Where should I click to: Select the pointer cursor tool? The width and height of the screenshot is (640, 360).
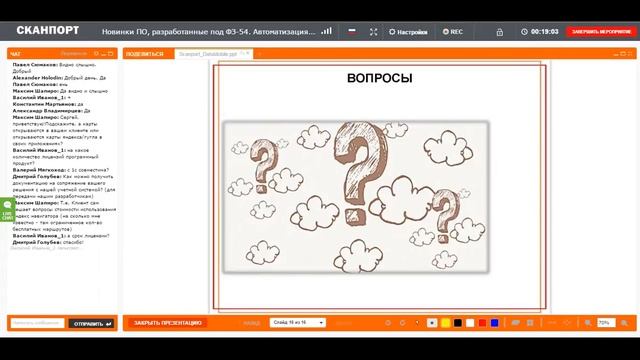(x=417, y=323)
